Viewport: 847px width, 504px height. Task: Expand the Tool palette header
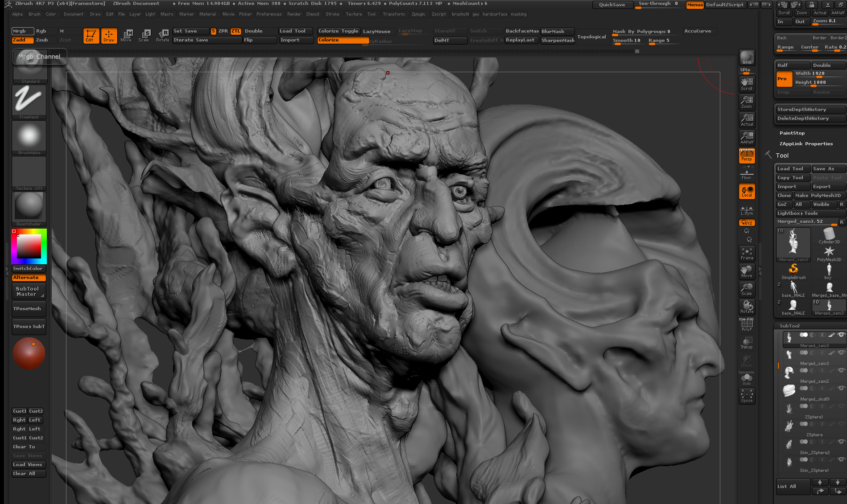point(782,156)
